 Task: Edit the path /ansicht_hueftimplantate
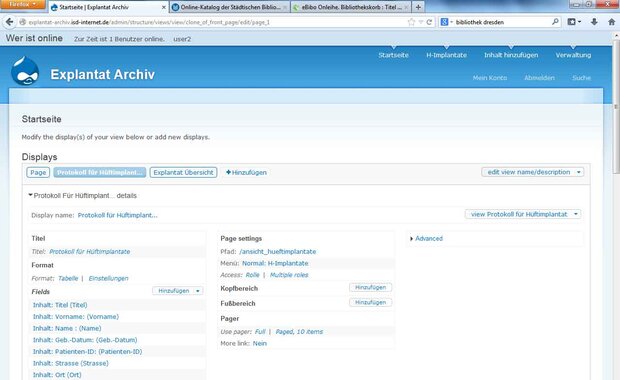tap(278, 251)
